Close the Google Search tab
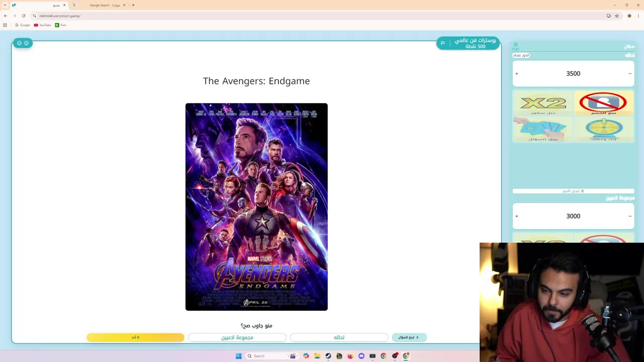644x362 pixels. coord(124,5)
